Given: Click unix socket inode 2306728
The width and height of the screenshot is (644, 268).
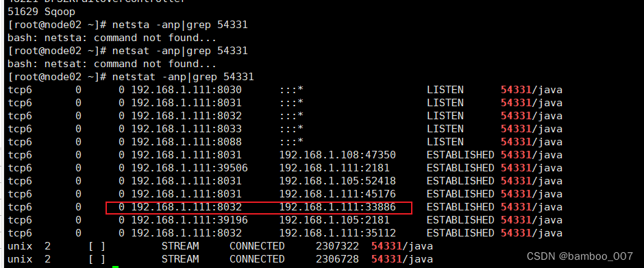Looking at the screenshot, I should click(337, 259).
